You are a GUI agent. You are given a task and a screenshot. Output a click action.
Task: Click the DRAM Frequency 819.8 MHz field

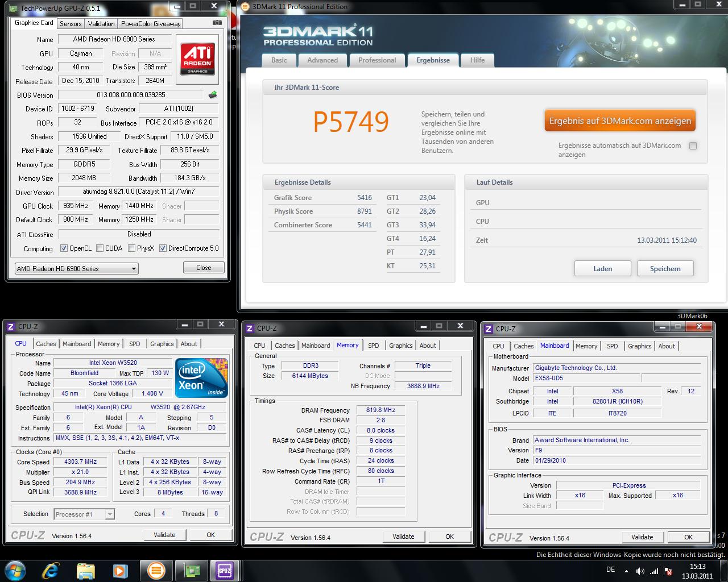point(381,410)
